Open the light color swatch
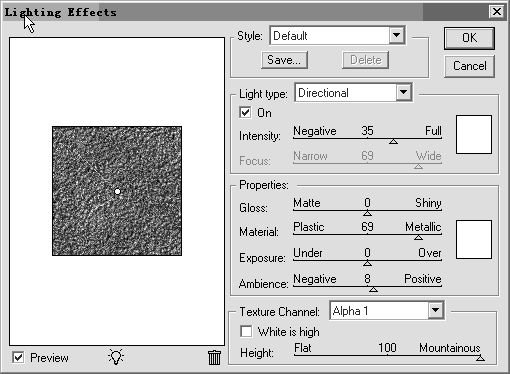Image resolution: width=510 pixels, height=374 pixels. (474, 134)
